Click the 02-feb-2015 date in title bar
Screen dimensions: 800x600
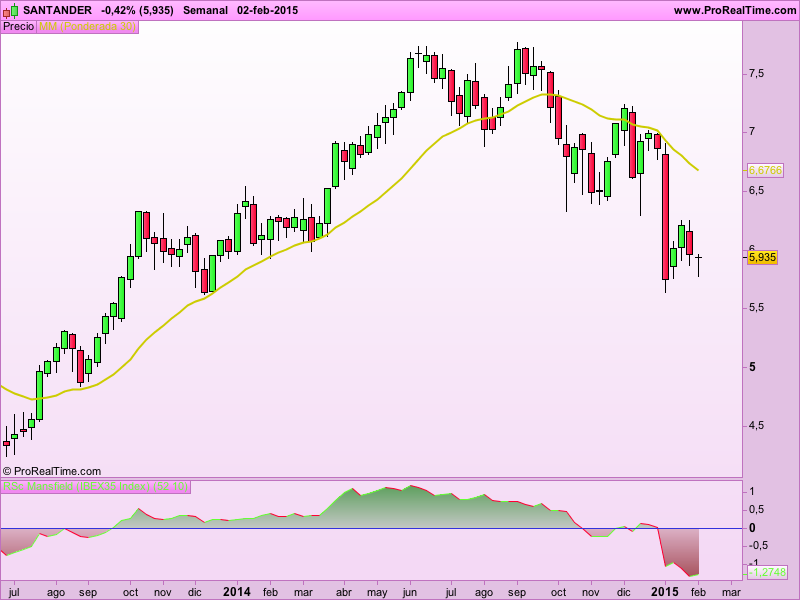pos(267,10)
